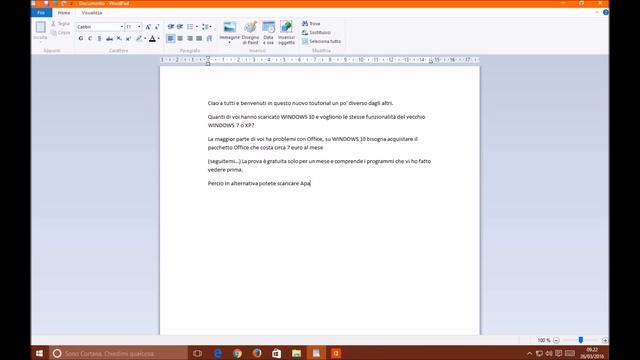
Task: Launch Firefox from taskbar
Action: tap(257, 353)
